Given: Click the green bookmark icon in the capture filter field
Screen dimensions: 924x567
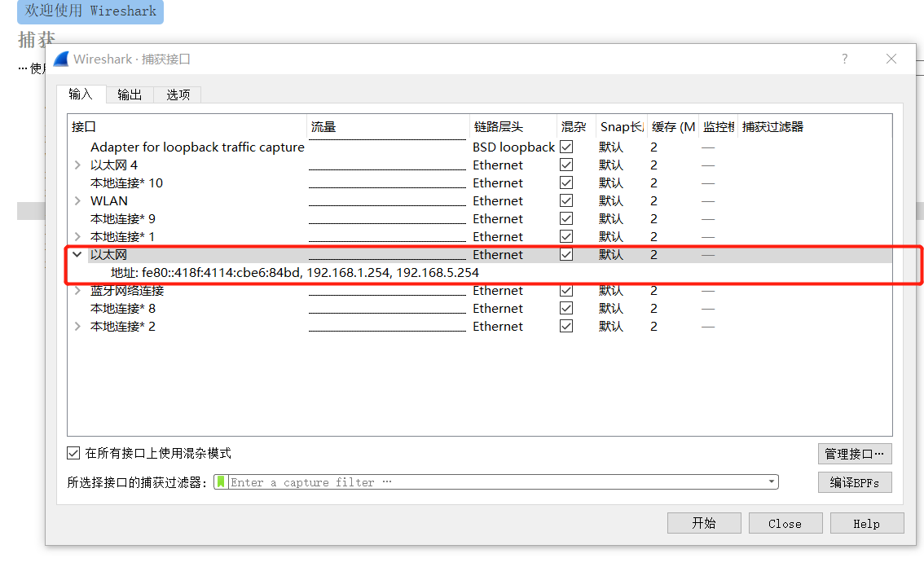Looking at the screenshot, I should pos(220,482).
